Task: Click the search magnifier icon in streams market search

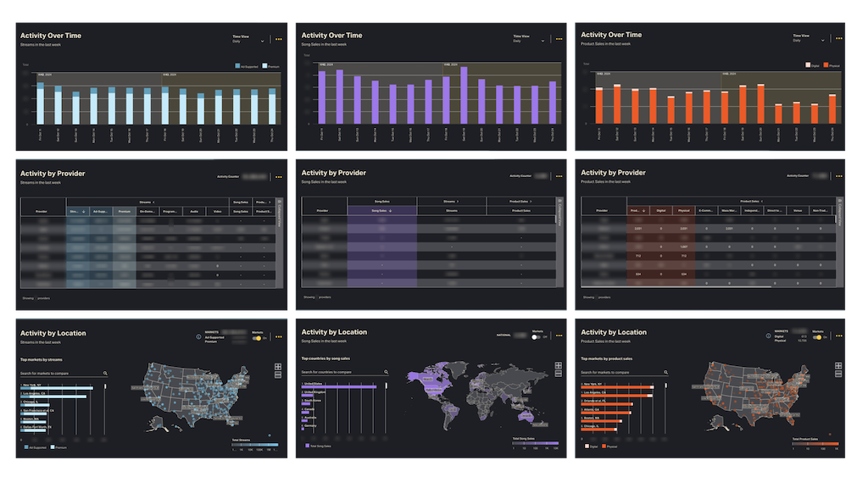Action: coord(105,373)
